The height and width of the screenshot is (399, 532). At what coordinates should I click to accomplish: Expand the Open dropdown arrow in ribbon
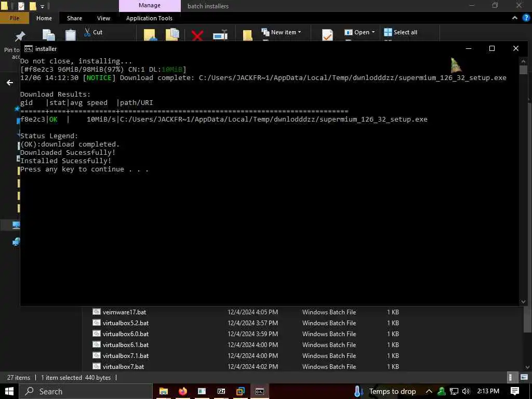pos(373,32)
